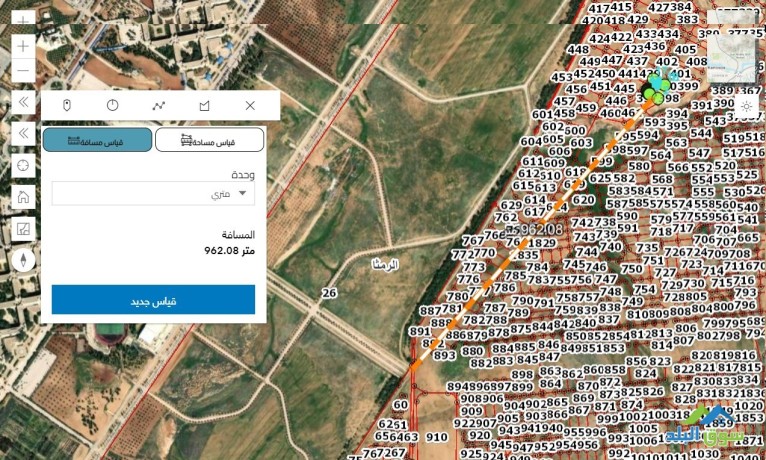Viewport: 766px width, 460px height.
Task: Zoom out with the minus button
Action: pos(23,71)
